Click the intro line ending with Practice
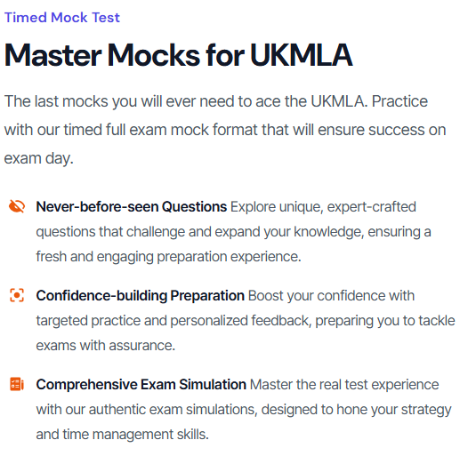The height and width of the screenshot is (456, 476). click(216, 101)
